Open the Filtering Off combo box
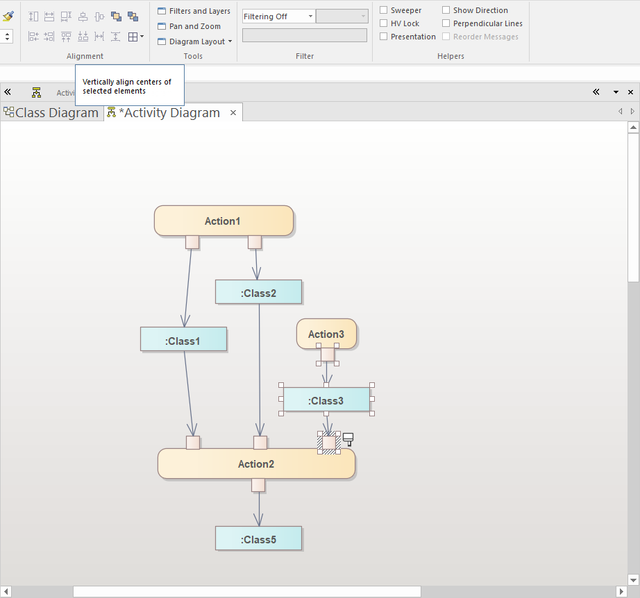The height and width of the screenshot is (598, 640). click(x=278, y=16)
